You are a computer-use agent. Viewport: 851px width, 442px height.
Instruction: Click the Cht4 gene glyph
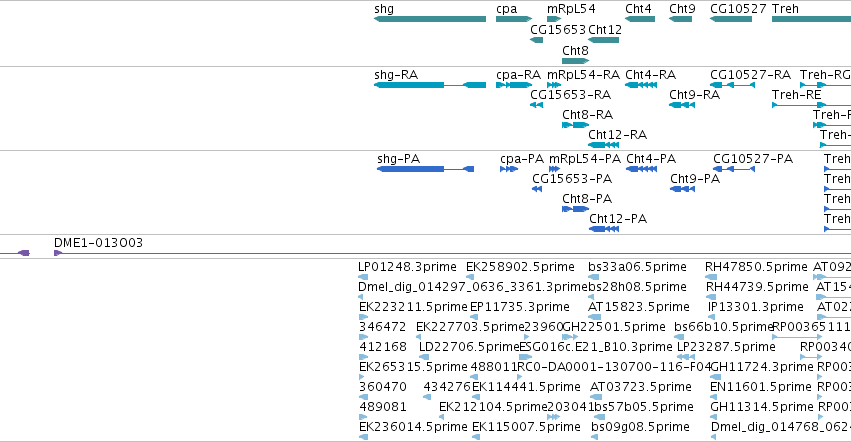click(640, 19)
